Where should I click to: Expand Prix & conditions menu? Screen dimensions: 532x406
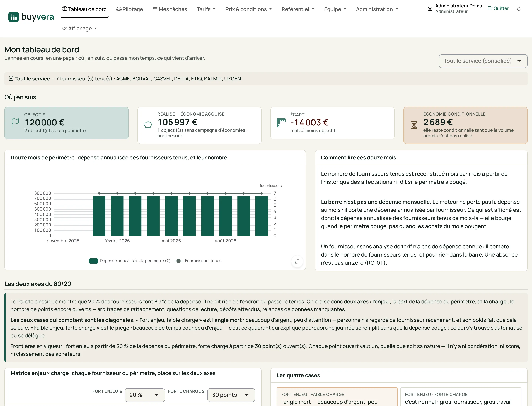coord(249,9)
